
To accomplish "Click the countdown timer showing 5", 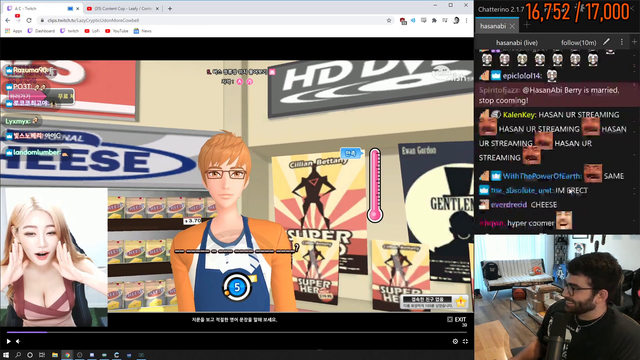I will (237, 287).
